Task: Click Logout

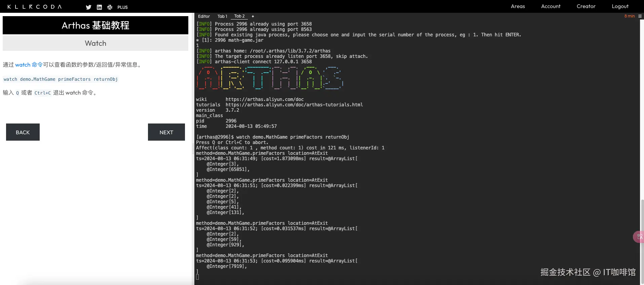Action: pos(620,6)
